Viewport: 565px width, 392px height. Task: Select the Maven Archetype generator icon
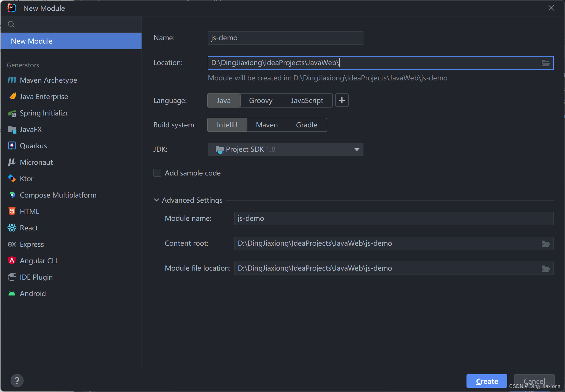point(12,80)
